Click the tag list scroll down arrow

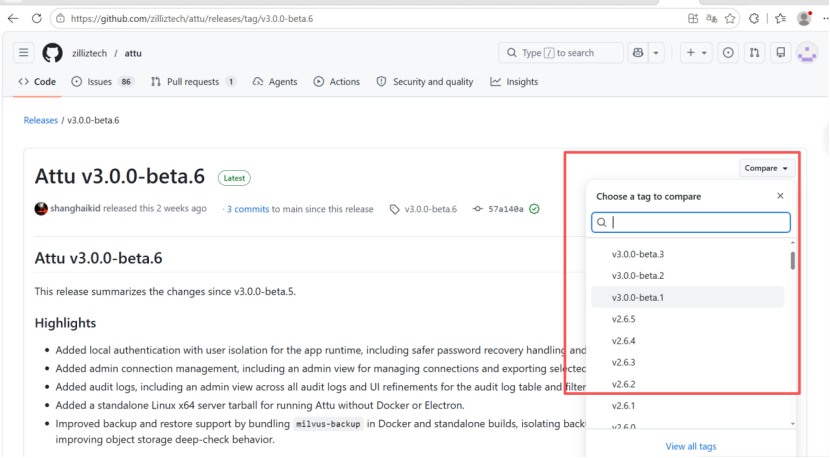[x=792, y=424]
